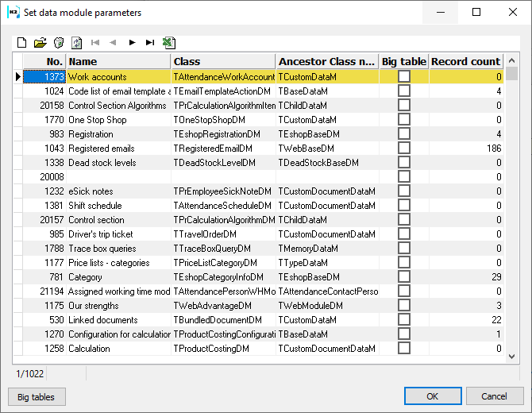The image size is (532, 413).
Task: Click the K2 application icon in title bar
Action: pyautogui.click(x=13, y=12)
